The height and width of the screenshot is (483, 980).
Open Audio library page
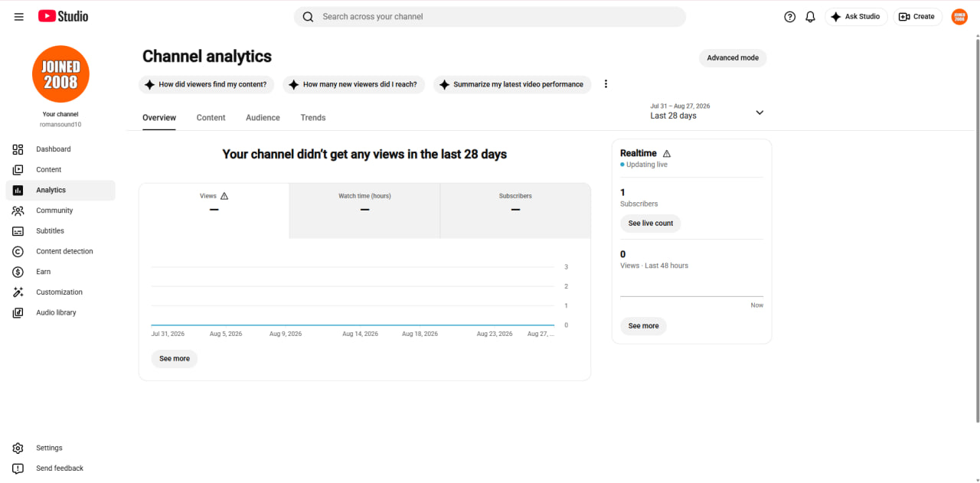pyautogui.click(x=60, y=312)
